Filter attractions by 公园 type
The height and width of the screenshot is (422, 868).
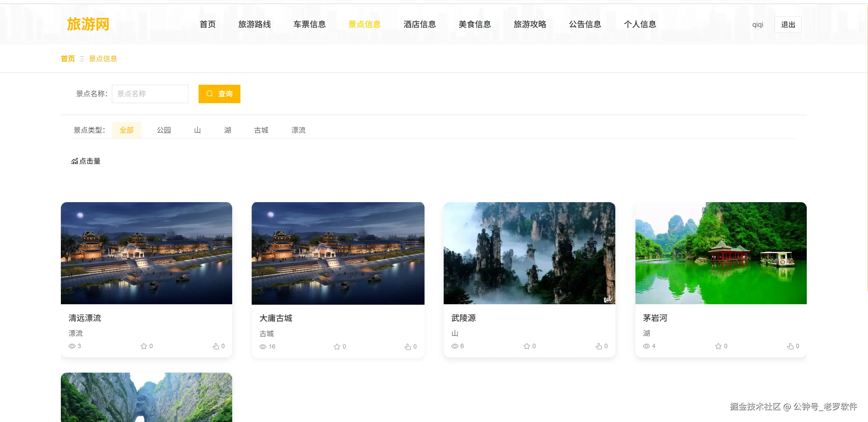click(x=164, y=130)
